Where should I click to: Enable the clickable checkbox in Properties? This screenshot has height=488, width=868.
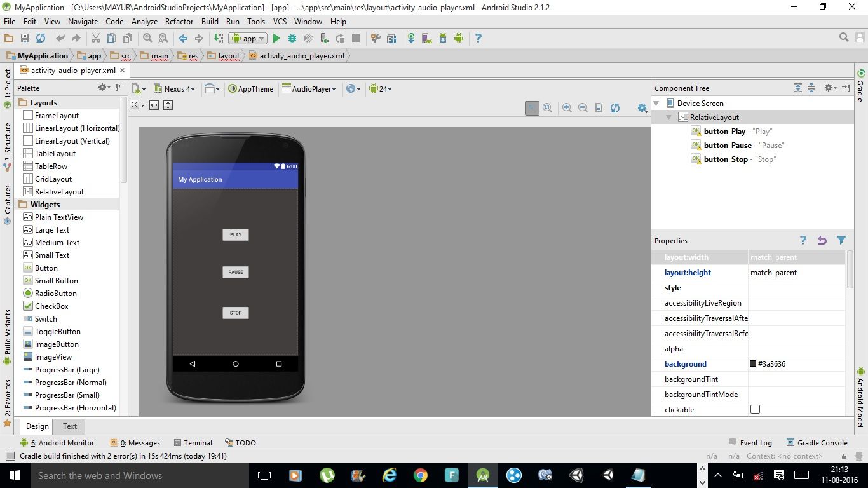click(x=755, y=410)
